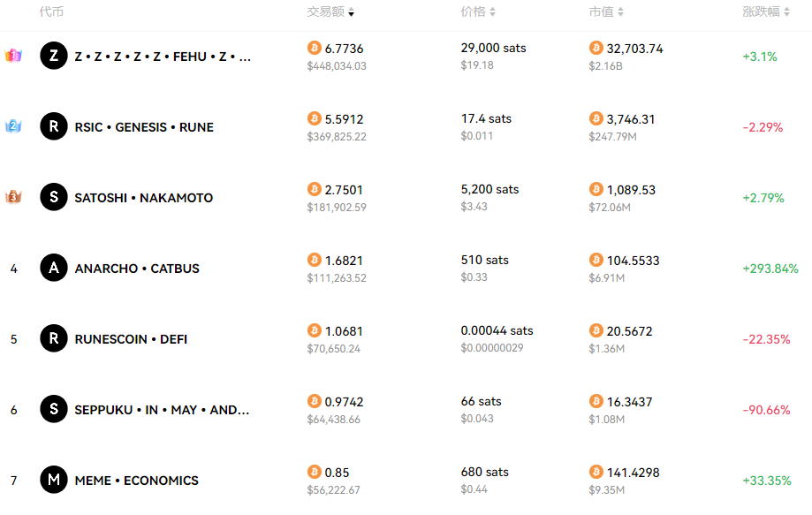The height and width of the screenshot is (515, 812).
Task: Click the 代币 column header
Action: coord(51,11)
